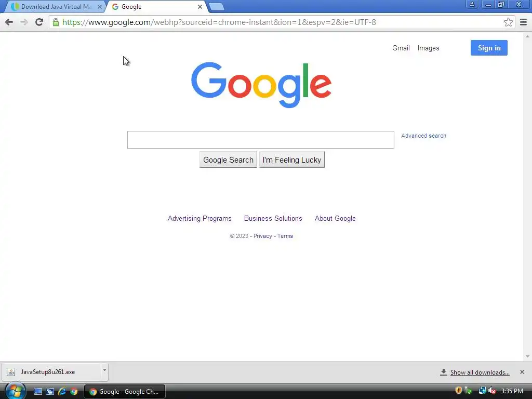Go back using the browser back arrow
This screenshot has width=532, height=399.
pos(9,22)
